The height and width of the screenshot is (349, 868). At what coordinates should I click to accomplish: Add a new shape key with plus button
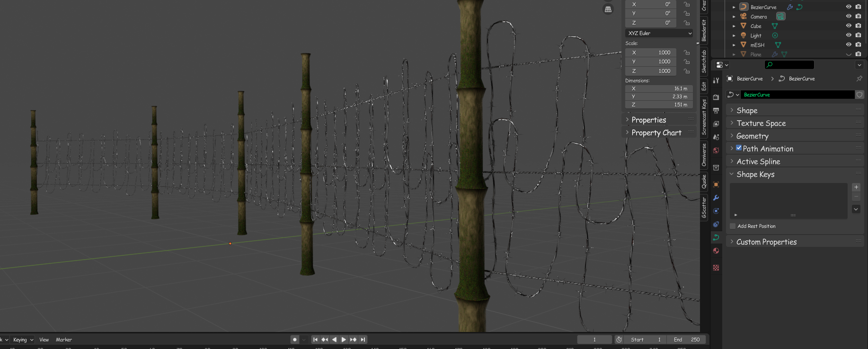[856, 187]
